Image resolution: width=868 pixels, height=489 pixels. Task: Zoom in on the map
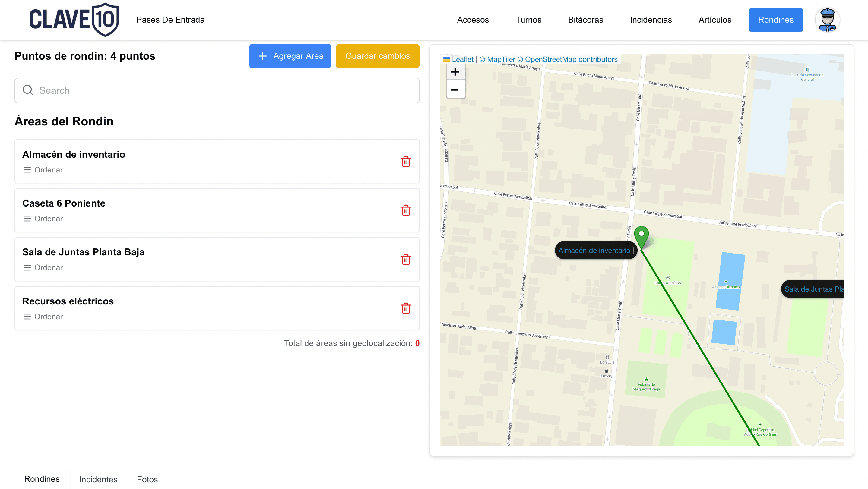pyautogui.click(x=455, y=72)
